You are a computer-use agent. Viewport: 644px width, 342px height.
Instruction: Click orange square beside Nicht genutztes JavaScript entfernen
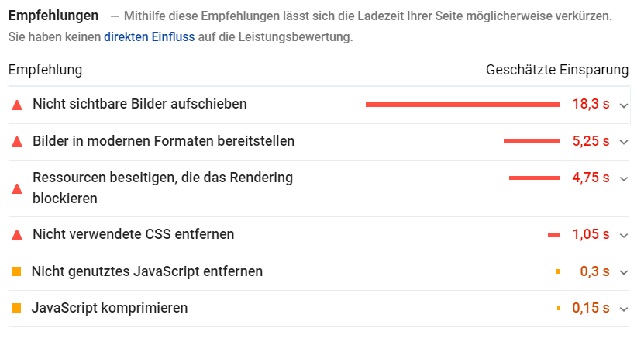(x=16, y=271)
